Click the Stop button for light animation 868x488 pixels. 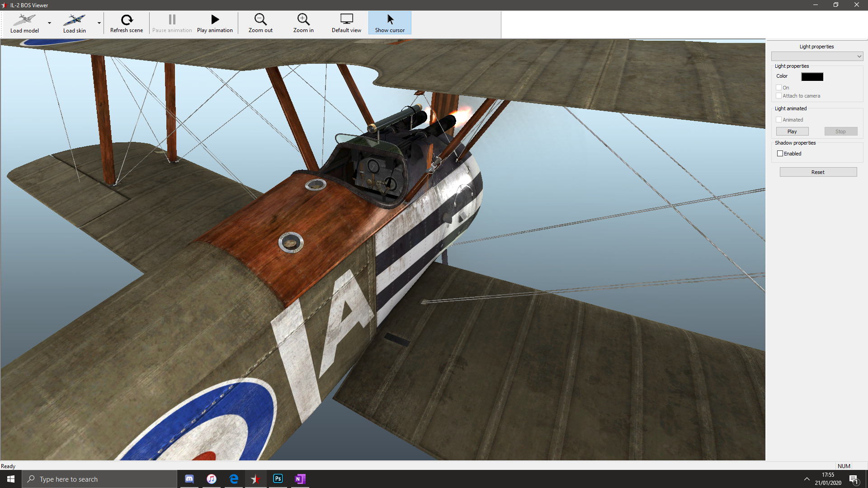(x=840, y=131)
